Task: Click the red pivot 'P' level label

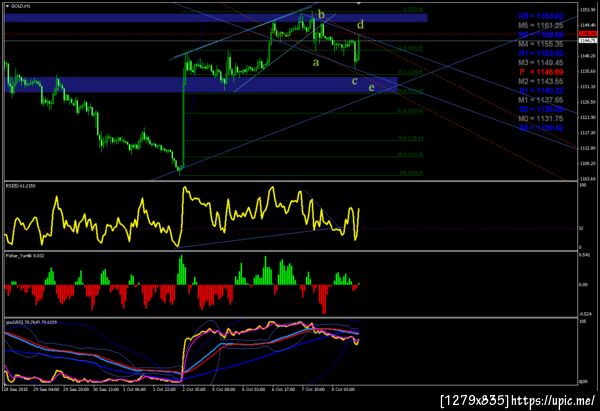Action: [x=541, y=72]
